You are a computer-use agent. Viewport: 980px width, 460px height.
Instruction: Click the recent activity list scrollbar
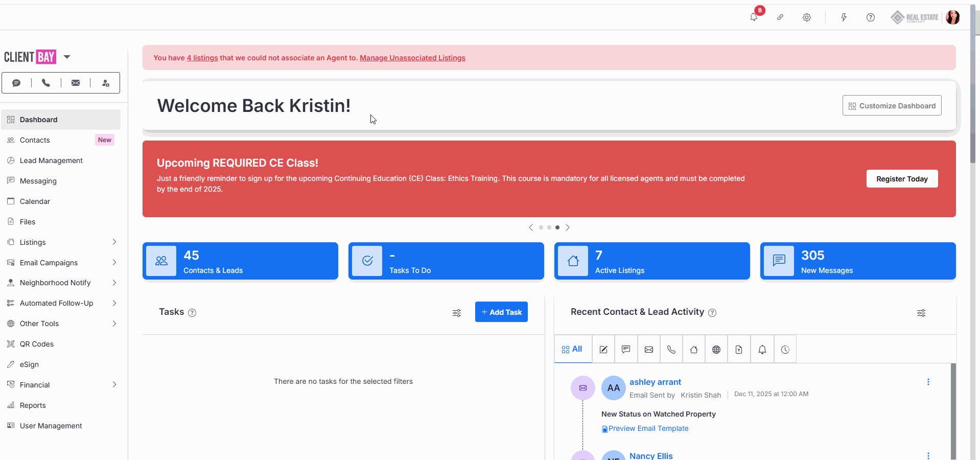pyautogui.click(x=952, y=409)
